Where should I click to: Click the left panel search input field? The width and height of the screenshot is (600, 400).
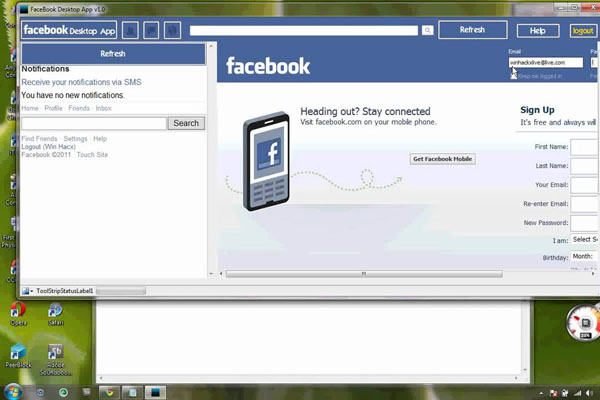coord(94,123)
